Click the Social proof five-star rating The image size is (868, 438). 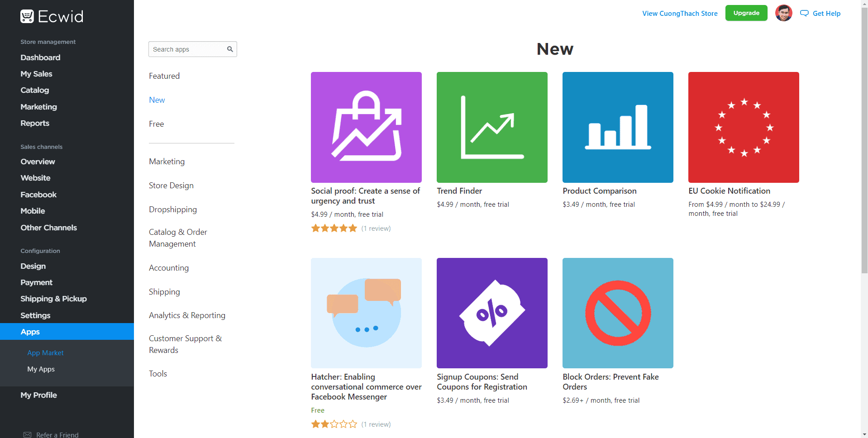point(334,229)
